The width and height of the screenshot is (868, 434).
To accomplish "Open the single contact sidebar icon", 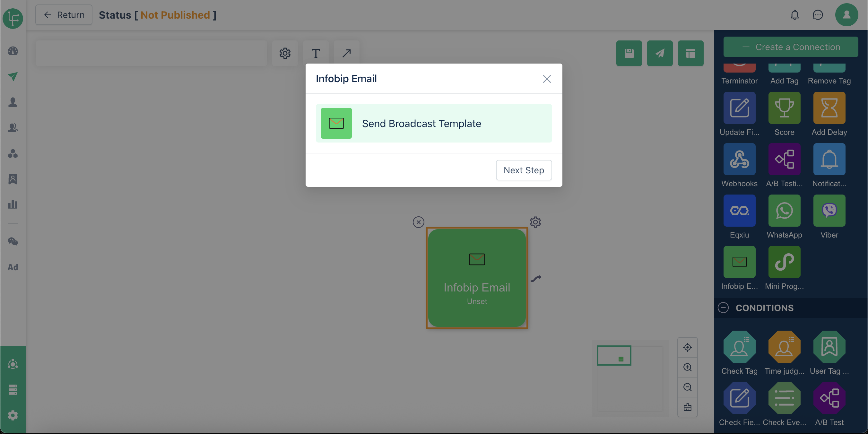I will [13, 102].
